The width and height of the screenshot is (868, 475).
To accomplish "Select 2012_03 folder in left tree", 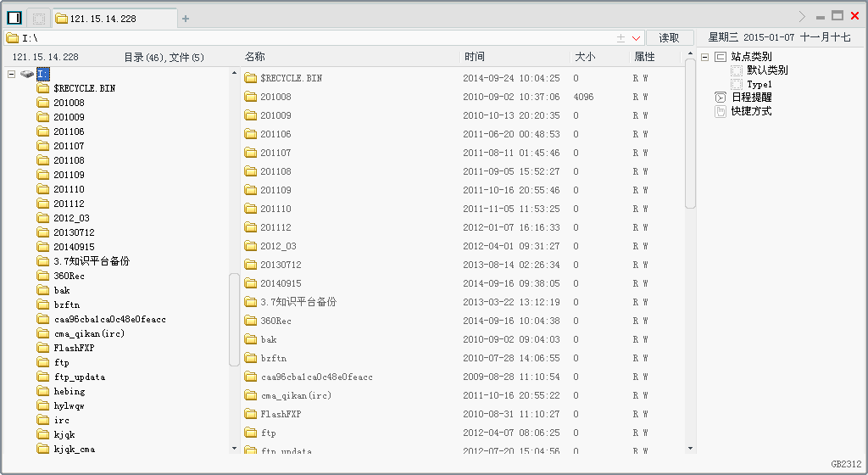I will (x=71, y=218).
